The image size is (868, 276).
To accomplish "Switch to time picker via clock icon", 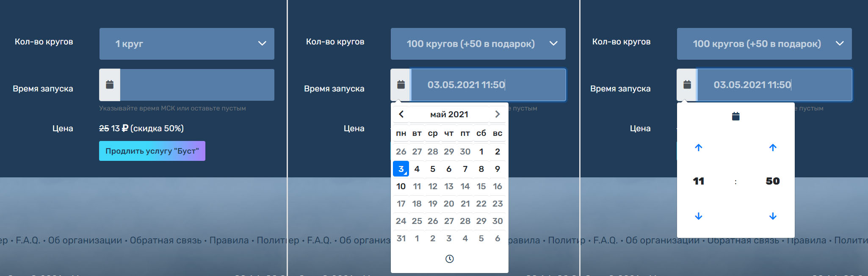I will [450, 259].
